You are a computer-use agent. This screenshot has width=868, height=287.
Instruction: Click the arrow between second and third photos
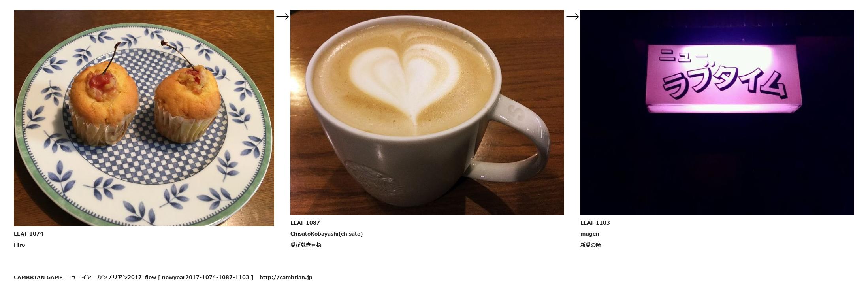tap(572, 16)
